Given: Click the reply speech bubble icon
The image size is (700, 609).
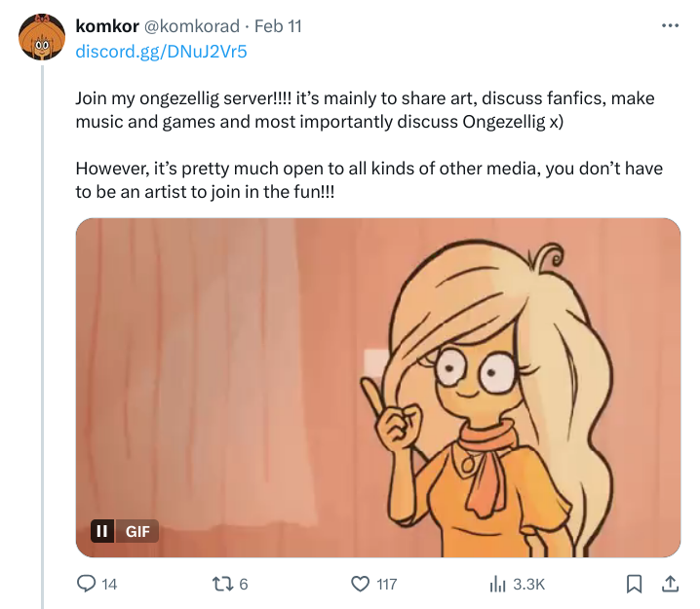Looking at the screenshot, I should point(87,584).
